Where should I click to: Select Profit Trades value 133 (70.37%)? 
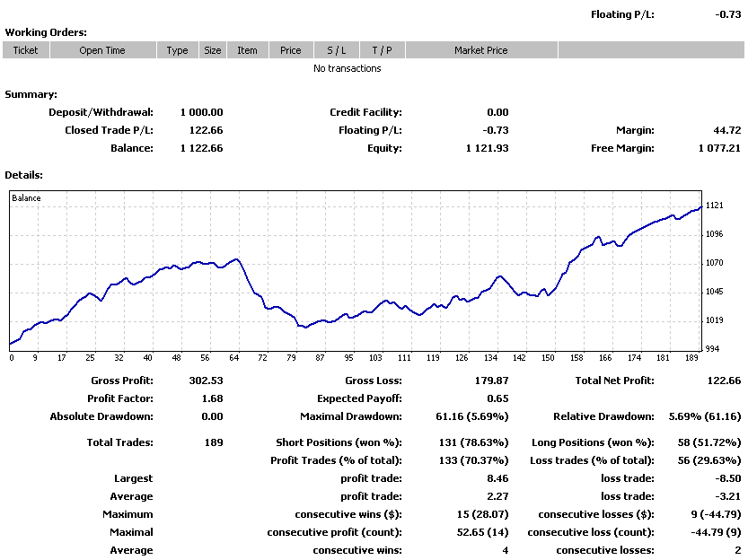474,460
